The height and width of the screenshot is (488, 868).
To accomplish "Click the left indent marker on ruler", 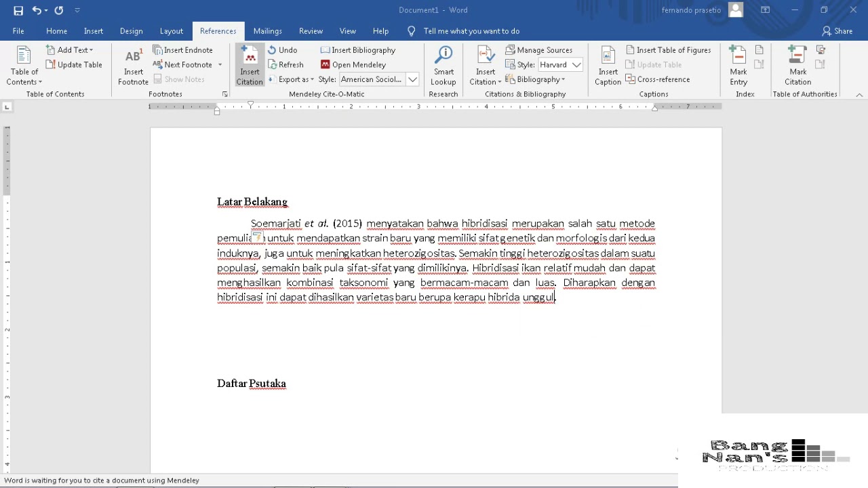I will pyautogui.click(x=217, y=111).
